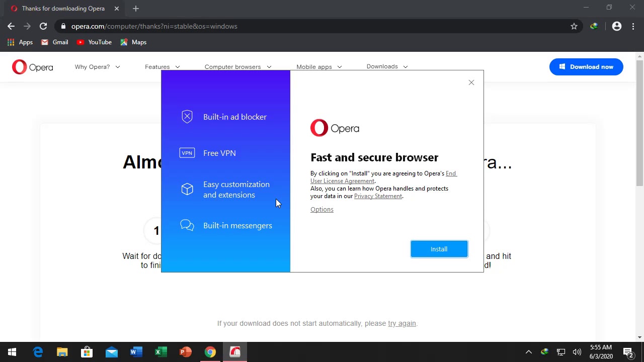Click the cube icon for easy customization
This screenshot has height=362, width=644.
[187, 189]
